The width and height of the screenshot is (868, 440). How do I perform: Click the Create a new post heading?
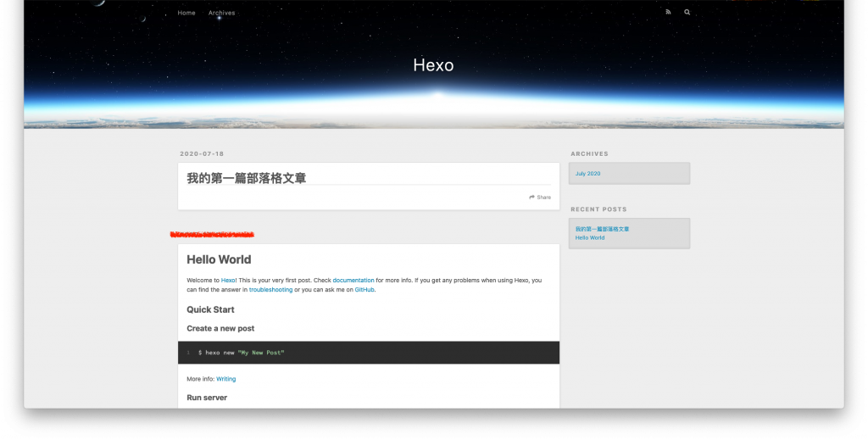tap(220, 329)
